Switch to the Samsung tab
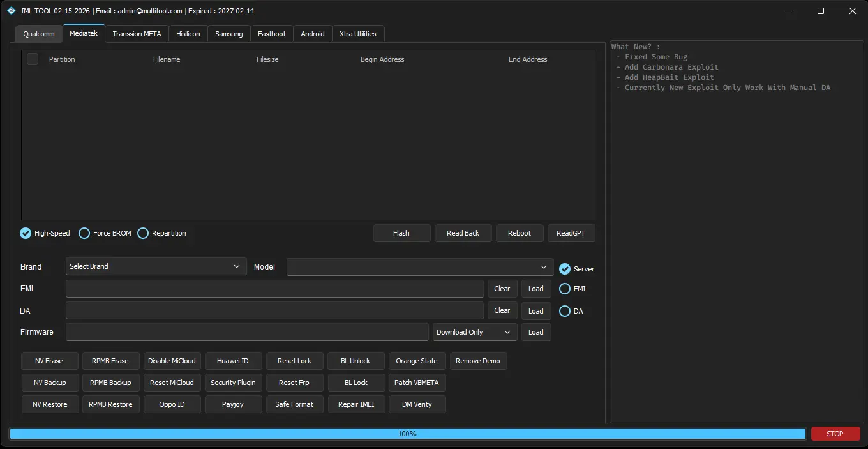 [x=228, y=34]
